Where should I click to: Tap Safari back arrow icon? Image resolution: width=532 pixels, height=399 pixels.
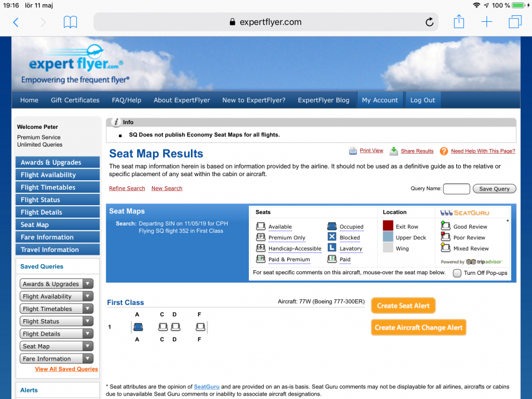point(16,22)
